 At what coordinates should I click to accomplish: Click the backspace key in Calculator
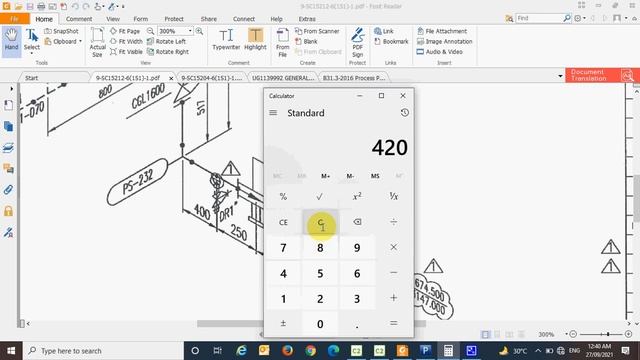click(x=357, y=222)
